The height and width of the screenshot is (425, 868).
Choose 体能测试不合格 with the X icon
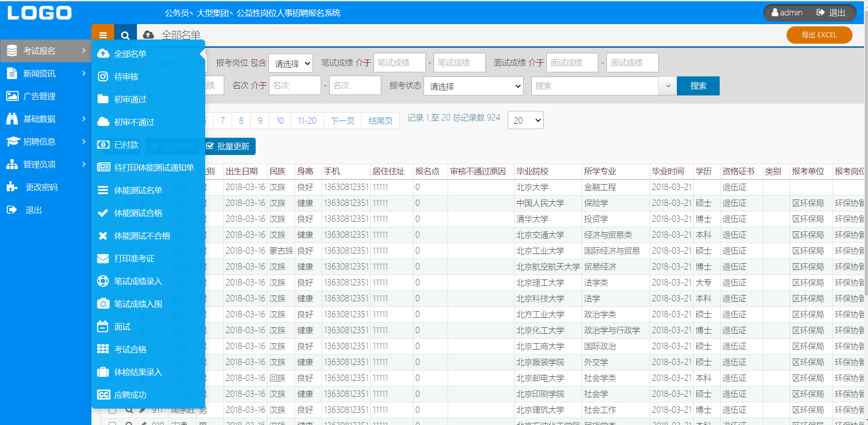point(141,236)
